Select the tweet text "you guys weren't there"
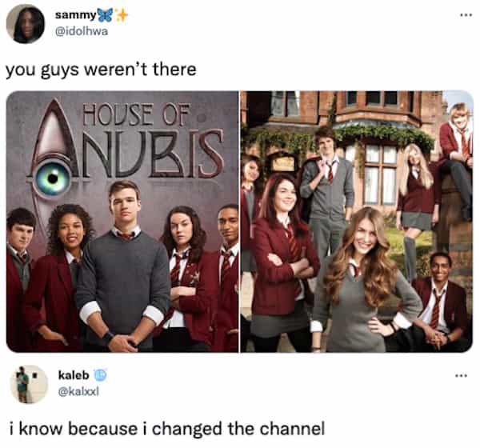The height and width of the screenshot is (448, 480). [x=101, y=70]
